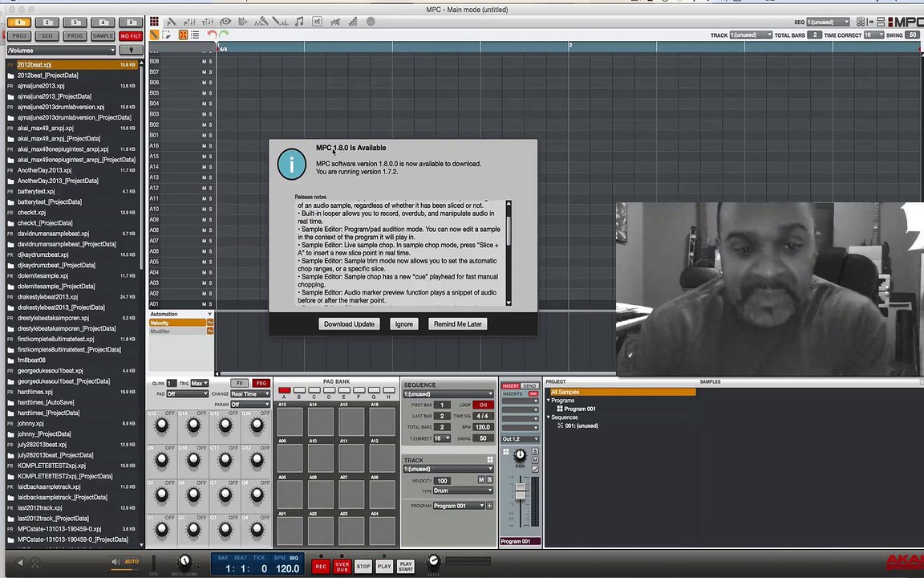Solo the track in TRACK panel
The width and height of the screenshot is (924, 578).
tap(489, 480)
